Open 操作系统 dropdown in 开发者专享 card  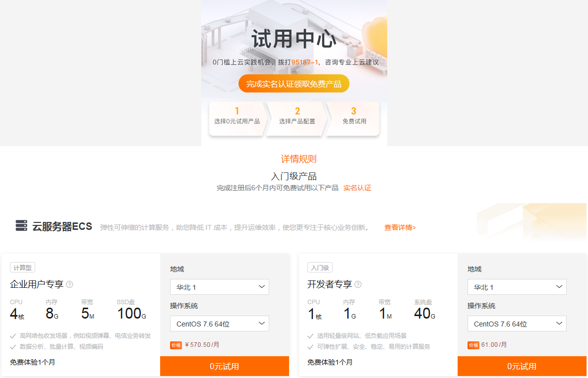coord(517,324)
